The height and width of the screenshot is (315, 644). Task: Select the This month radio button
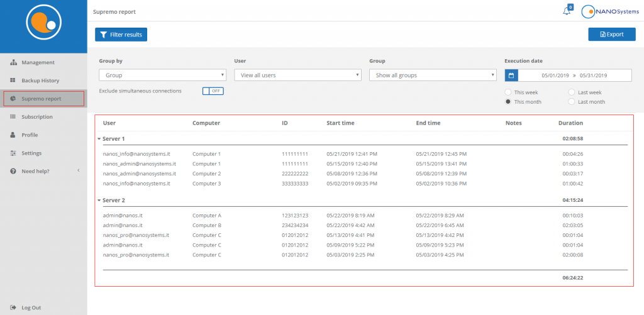coord(508,102)
